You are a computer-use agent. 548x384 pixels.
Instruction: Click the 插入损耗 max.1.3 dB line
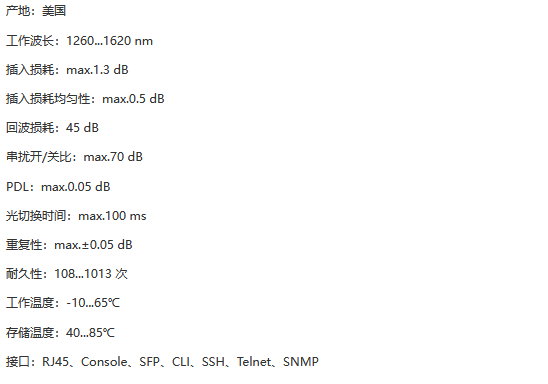click(x=67, y=70)
